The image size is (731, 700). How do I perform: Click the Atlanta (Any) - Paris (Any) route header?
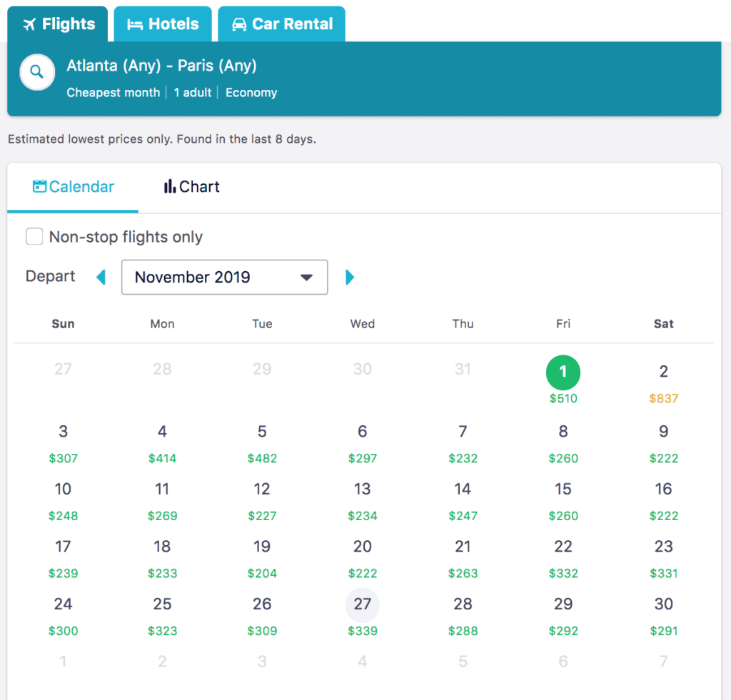161,66
